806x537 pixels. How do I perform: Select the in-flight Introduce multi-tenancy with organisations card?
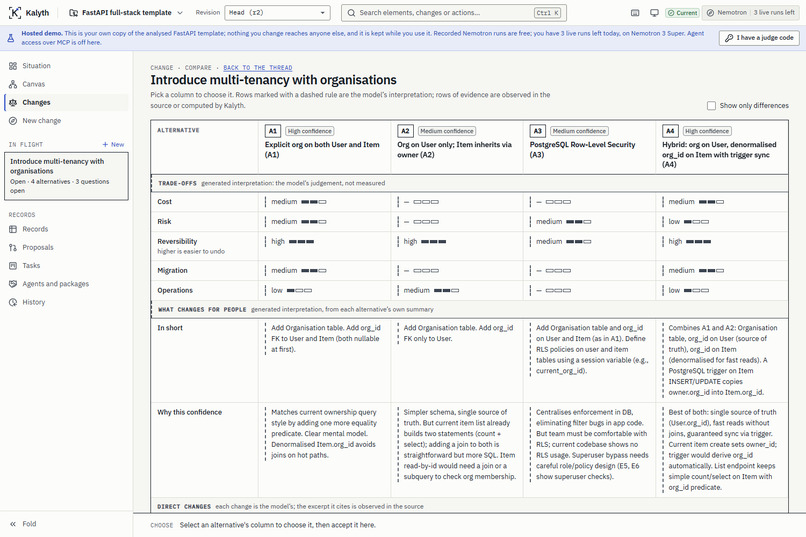[x=66, y=176]
